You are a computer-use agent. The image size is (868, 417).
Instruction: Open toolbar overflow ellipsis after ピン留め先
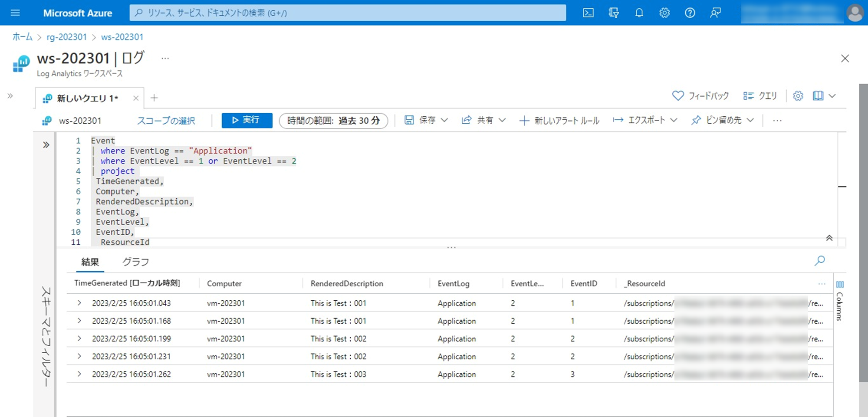[x=777, y=121]
